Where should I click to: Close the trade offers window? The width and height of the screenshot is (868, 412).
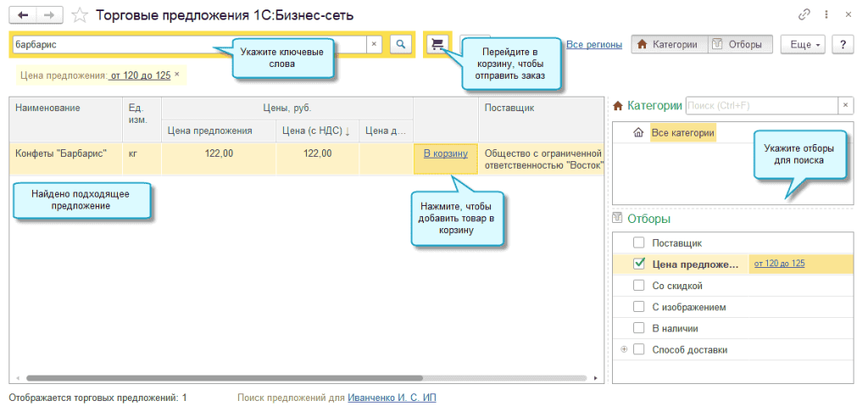coord(848,15)
